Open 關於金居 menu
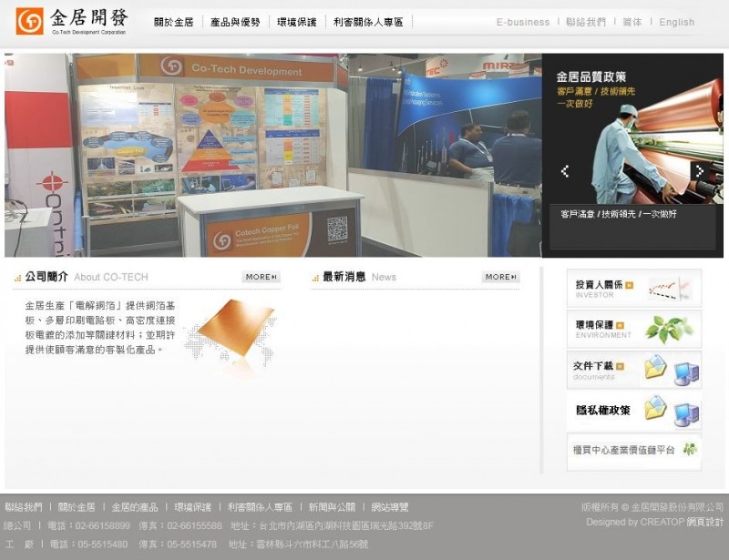Image resolution: width=729 pixels, height=560 pixels. click(173, 22)
